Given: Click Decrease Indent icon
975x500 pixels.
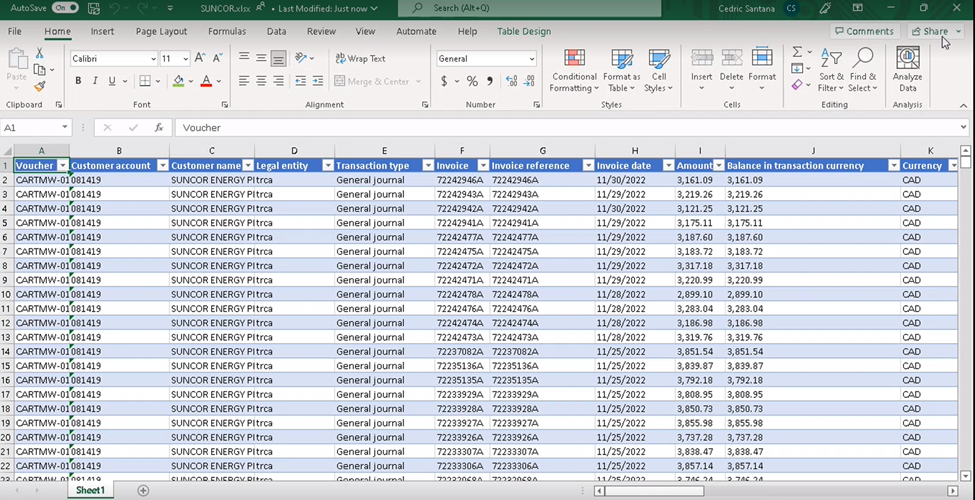Looking at the screenshot, I should pyautogui.click(x=300, y=81).
